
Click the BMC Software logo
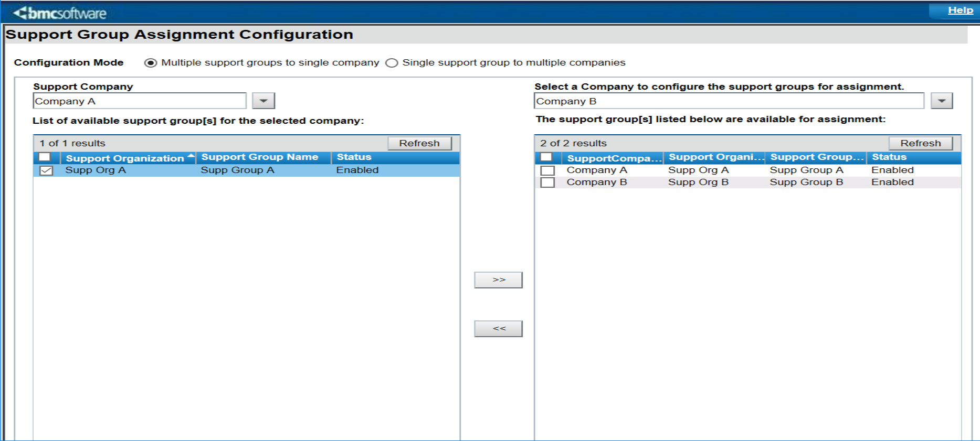click(60, 13)
